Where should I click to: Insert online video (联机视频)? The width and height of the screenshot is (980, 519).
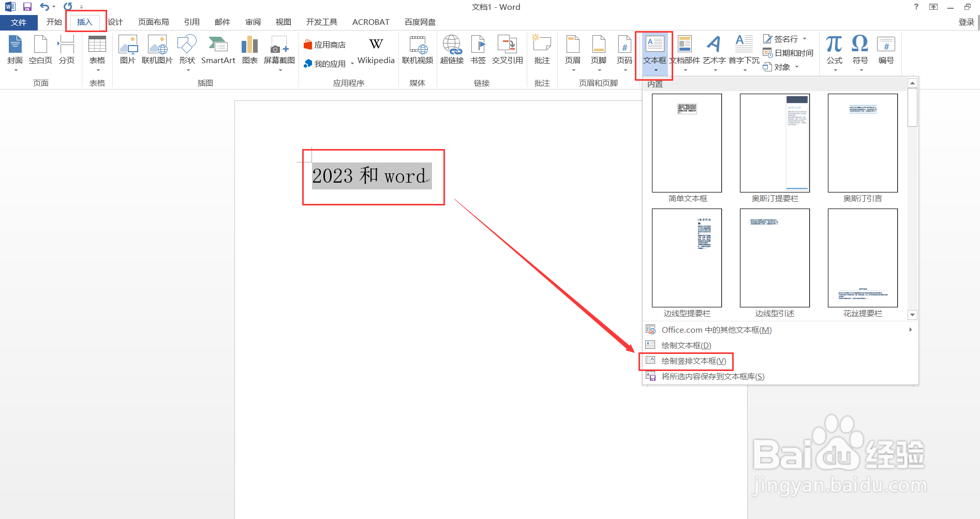point(418,51)
